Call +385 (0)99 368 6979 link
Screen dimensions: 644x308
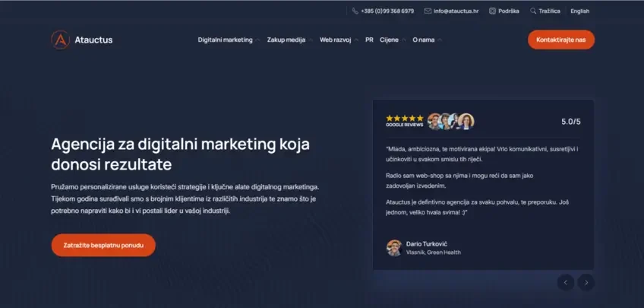click(x=387, y=11)
